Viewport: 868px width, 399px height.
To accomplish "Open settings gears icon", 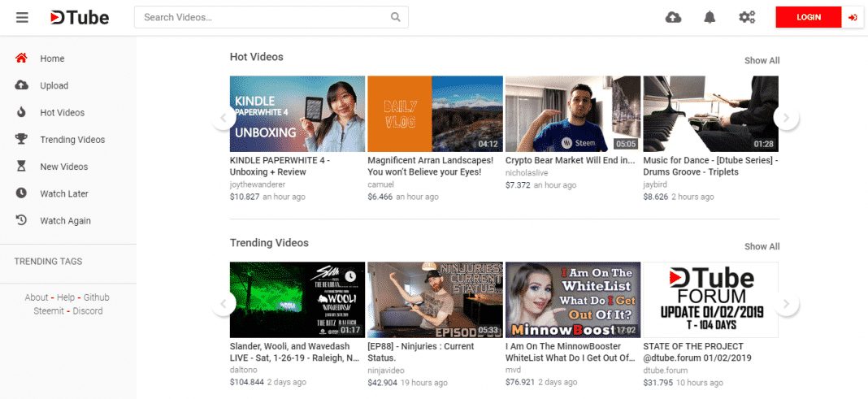I will click(747, 17).
